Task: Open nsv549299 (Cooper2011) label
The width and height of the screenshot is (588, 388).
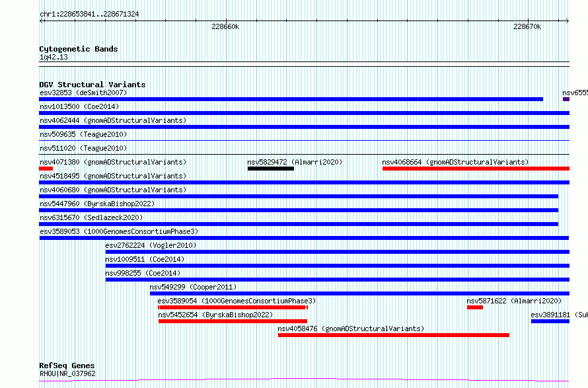Action: tap(193, 287)
